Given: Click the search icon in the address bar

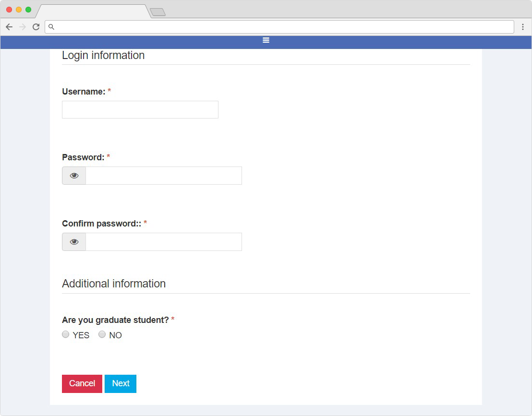Looking at the screenshot, I should [x=51, y=27].
